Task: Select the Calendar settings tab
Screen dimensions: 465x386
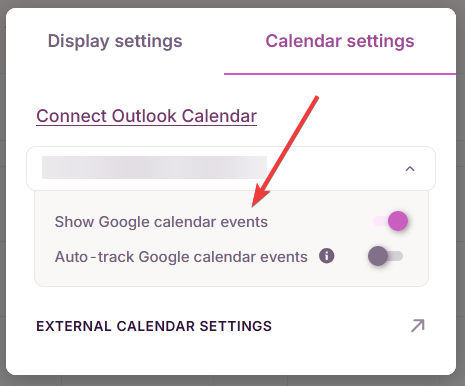Action: (340, 41)
